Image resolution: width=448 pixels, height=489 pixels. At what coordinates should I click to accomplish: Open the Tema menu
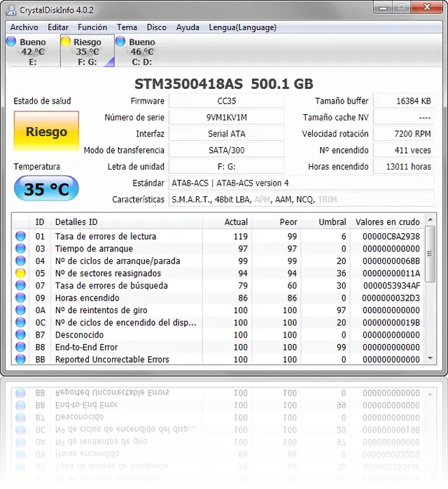[127, 27]
